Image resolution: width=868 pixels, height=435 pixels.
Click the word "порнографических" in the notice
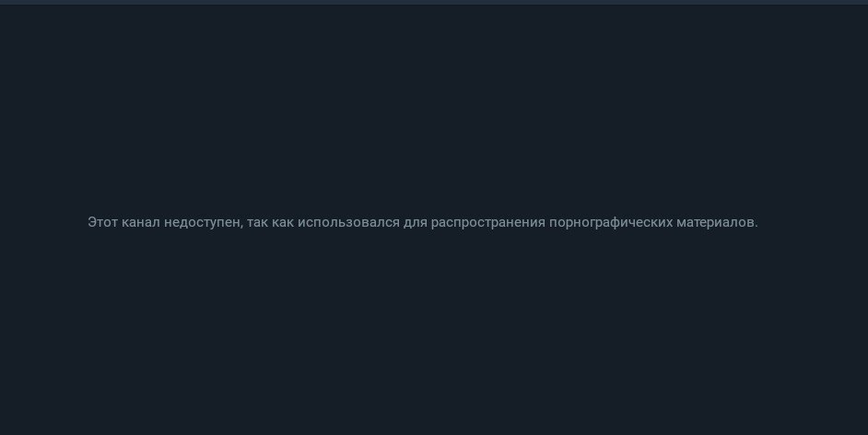[611, 223]
